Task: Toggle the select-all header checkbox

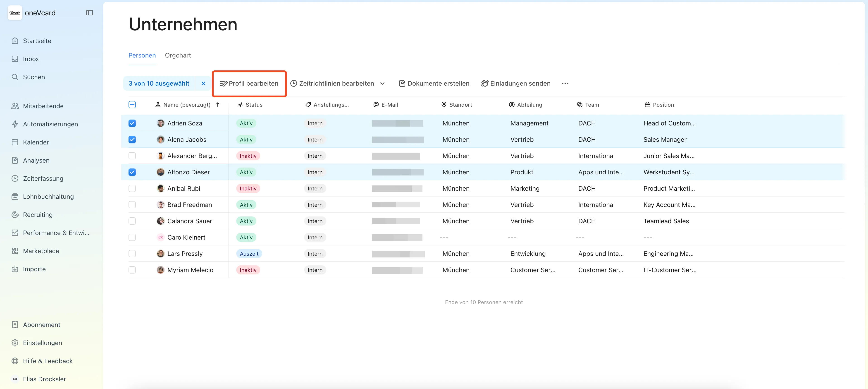Action: (x=132, y=105)
